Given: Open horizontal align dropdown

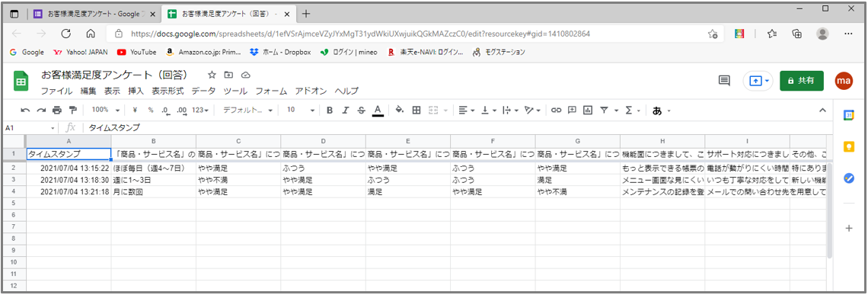Looking at the screenshot, I should click(467, 111).
